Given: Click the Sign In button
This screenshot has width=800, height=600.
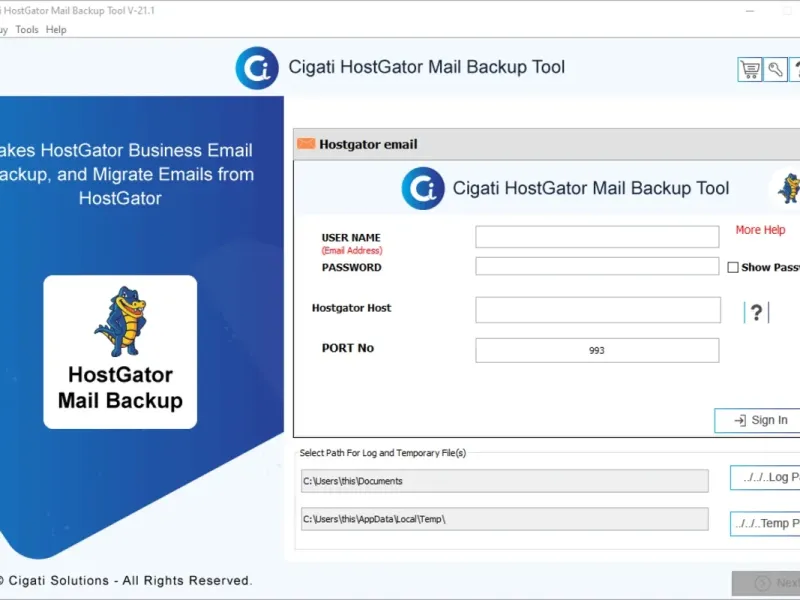Looking at the screenshot, I should (x=757, y=420).
